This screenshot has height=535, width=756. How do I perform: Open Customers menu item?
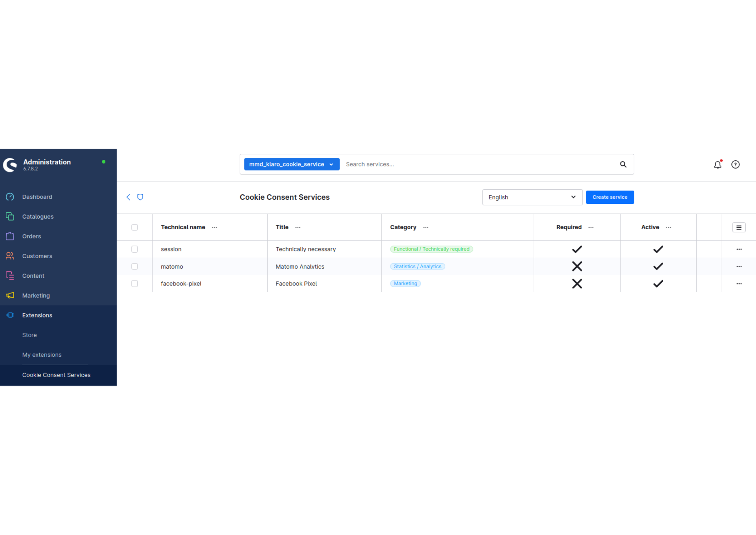(x=58, y=256)
